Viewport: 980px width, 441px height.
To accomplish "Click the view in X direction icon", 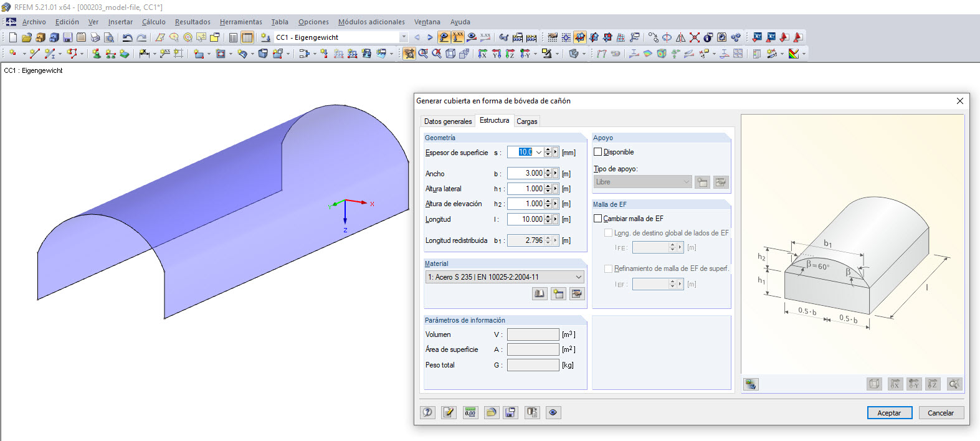I will pos(482,54).
